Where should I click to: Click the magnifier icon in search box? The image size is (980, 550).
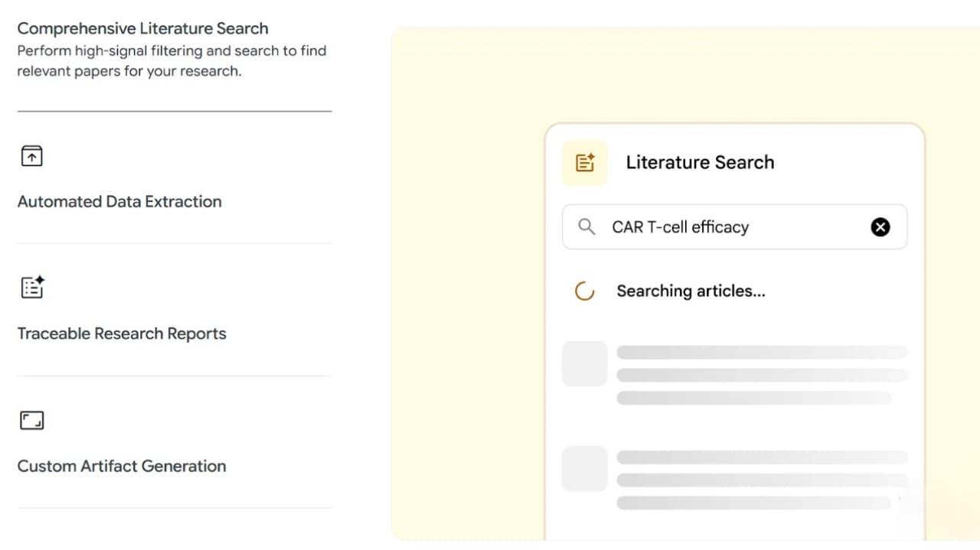click(586, 226)
